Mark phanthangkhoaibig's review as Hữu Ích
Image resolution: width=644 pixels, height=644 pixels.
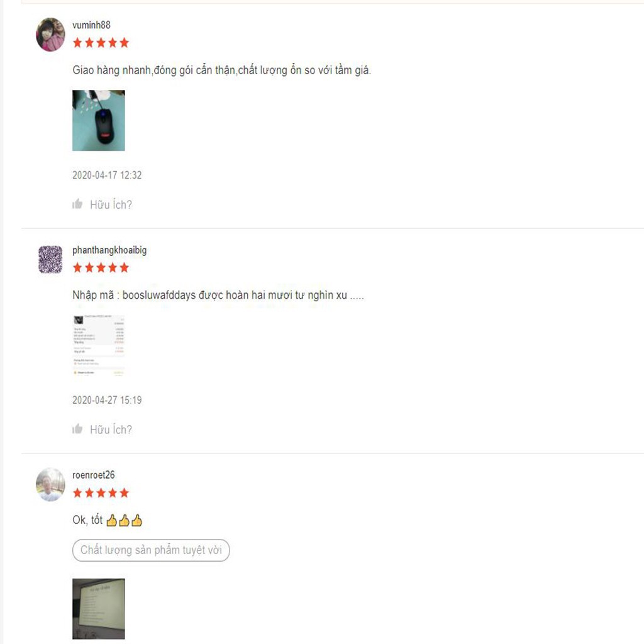click(111, 430)
